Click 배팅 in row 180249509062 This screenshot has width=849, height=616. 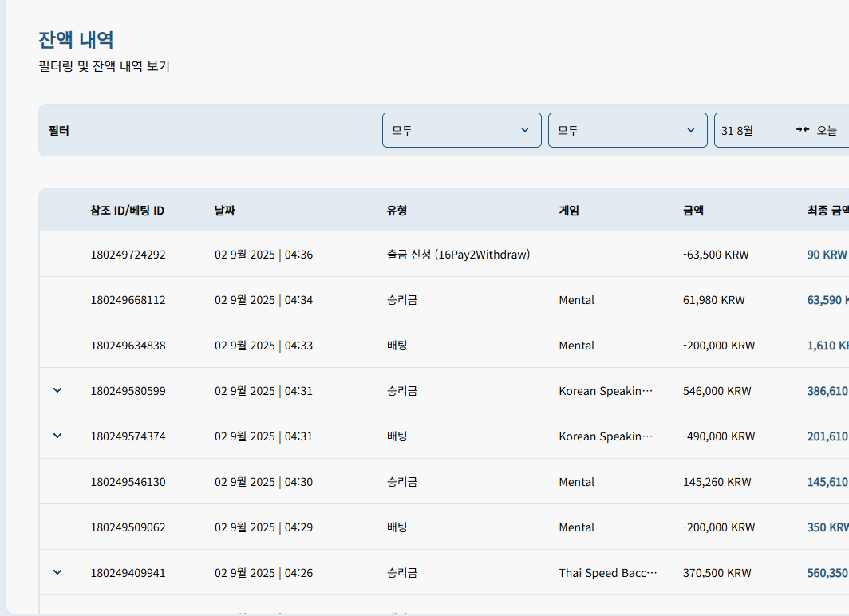point(397,527)
